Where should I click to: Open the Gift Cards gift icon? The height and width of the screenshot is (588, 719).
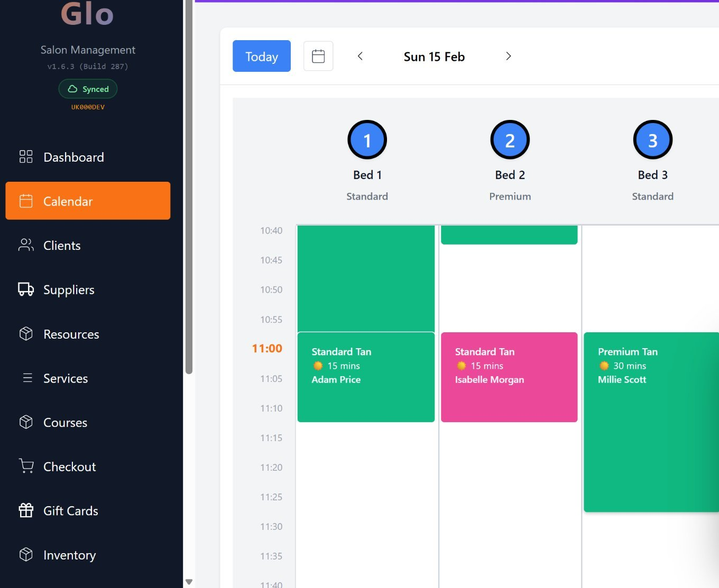[25, 510]
